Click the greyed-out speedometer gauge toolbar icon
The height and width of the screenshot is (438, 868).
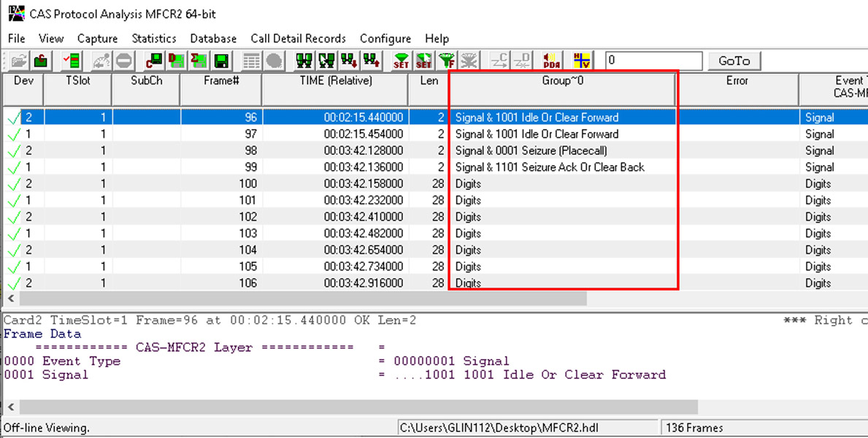click(101, 61)
